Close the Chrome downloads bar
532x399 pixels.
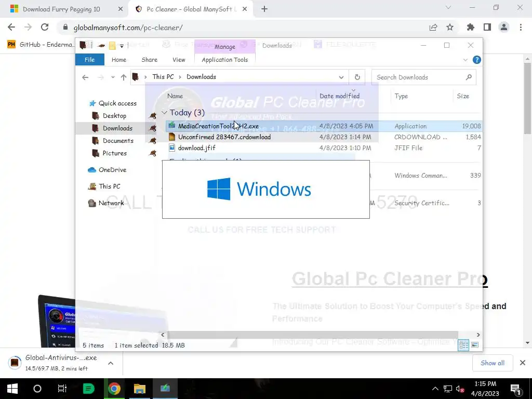click(x=523, y=363)
